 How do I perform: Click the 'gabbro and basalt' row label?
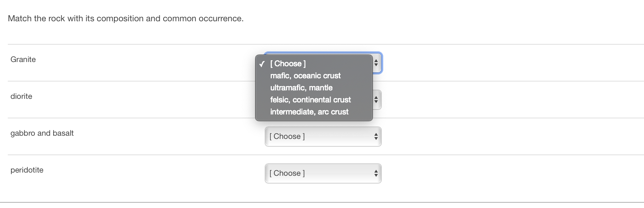(x=42, y=133)
